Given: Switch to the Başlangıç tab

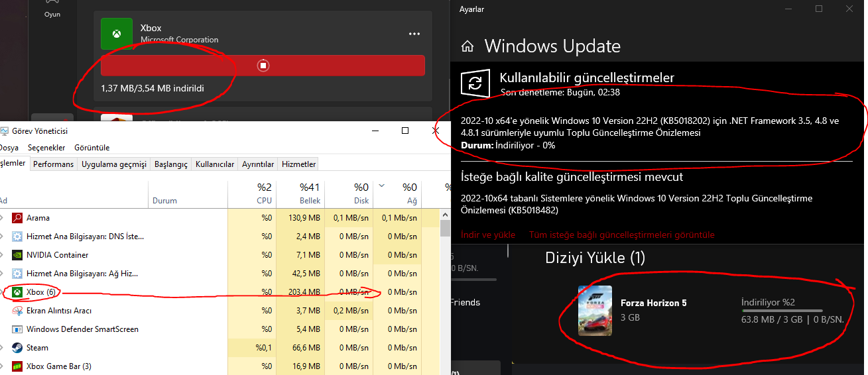Looking at the screenshot, I should pos(171,164).
